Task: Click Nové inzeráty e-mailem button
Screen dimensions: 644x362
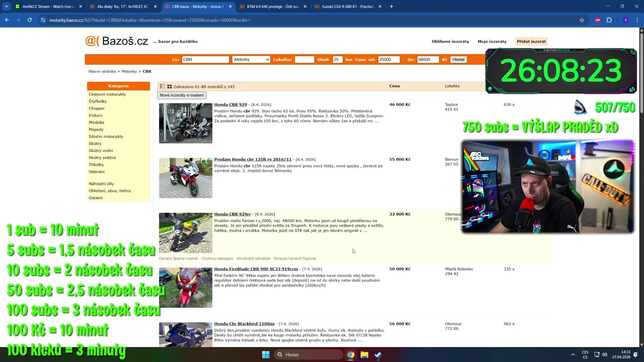Action: coord(182,95)
